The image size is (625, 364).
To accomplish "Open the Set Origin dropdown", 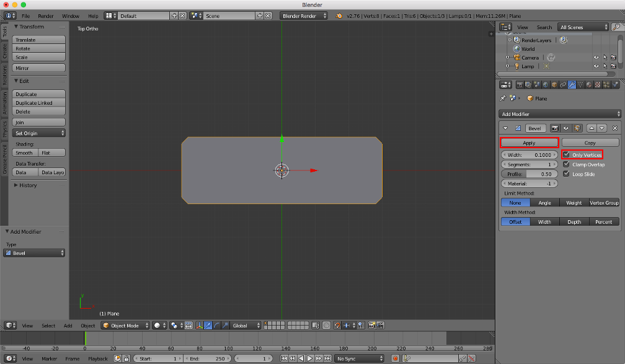I will 38,133.
